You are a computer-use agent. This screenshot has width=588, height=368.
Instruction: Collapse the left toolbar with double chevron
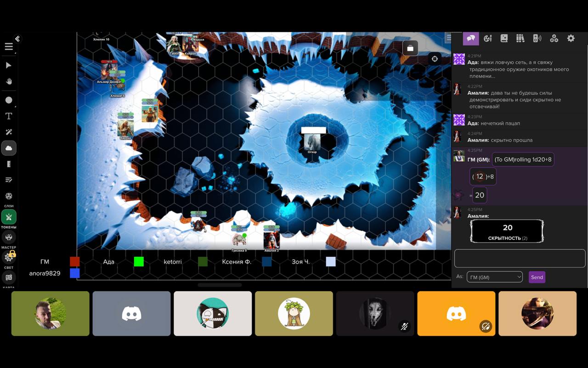coord(17,39)
